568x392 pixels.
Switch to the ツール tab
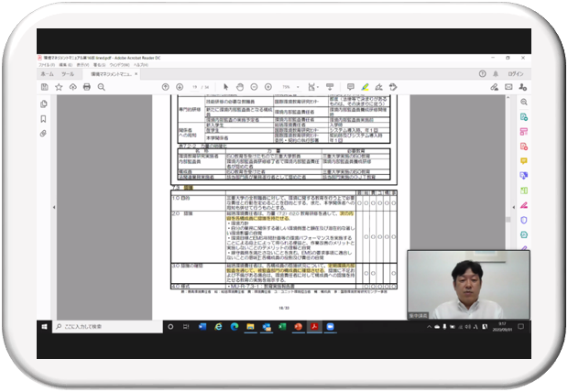(68, 74)
